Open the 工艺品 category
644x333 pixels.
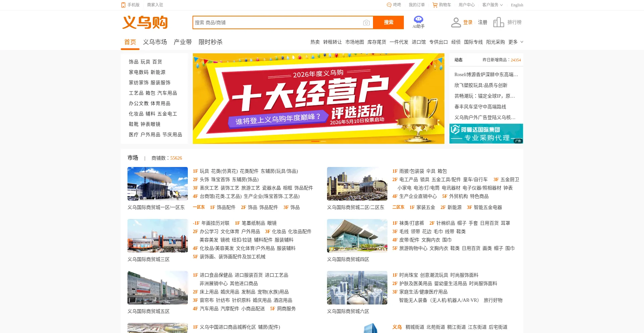coord(136,93)
